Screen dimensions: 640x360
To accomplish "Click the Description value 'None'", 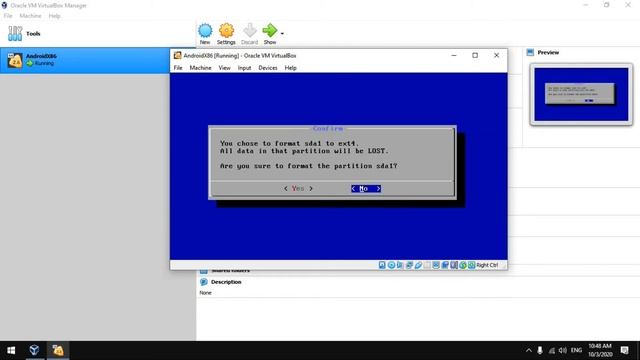I will coord(205,293).
